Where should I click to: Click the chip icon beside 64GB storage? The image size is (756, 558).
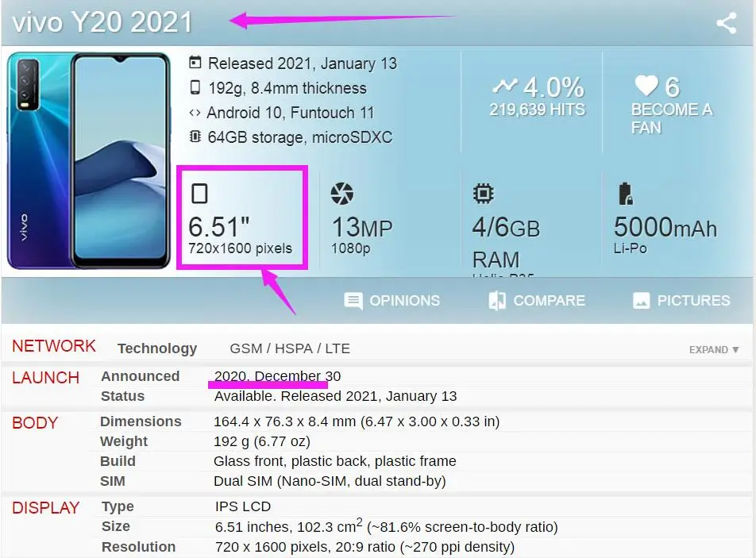195,137
